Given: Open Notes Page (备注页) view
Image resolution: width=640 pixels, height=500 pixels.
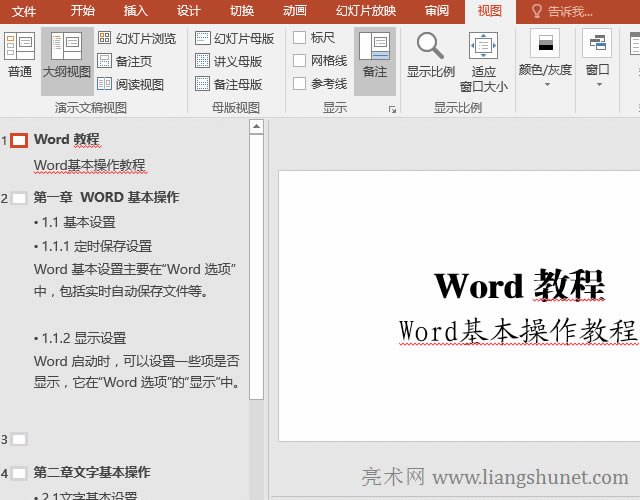Looking at the screenshot, I should pyautogui.click(x=125, y=61).
